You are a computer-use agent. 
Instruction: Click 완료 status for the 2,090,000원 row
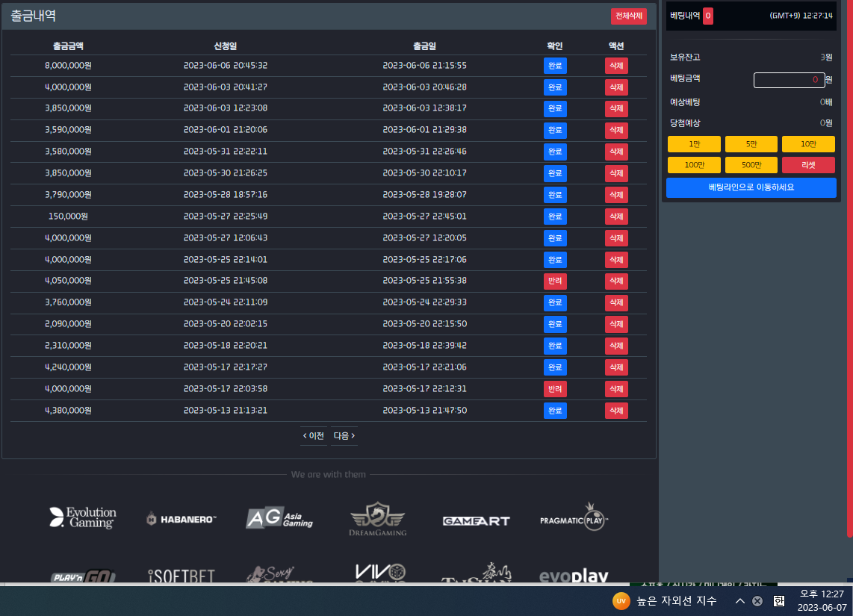[555, 324]
